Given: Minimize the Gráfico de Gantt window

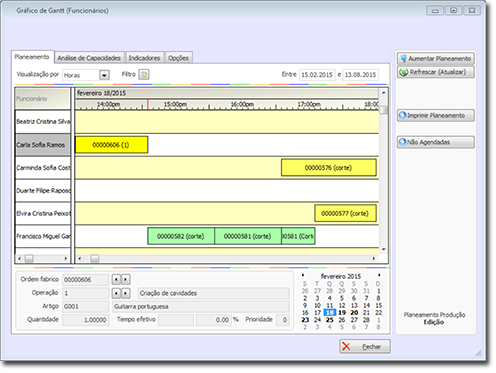Looking at the screenshot, I should pyautogui.click(x=435, y=11).
